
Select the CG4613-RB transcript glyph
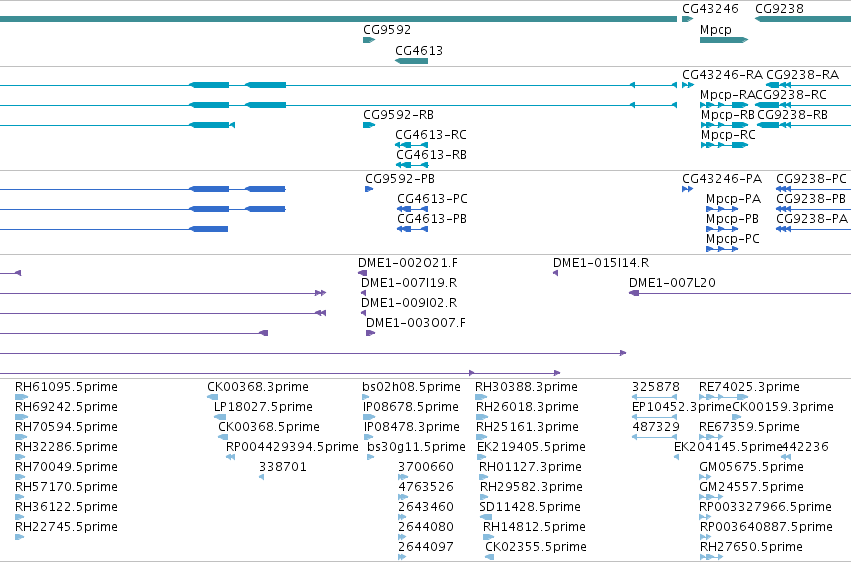coord(412,165)
